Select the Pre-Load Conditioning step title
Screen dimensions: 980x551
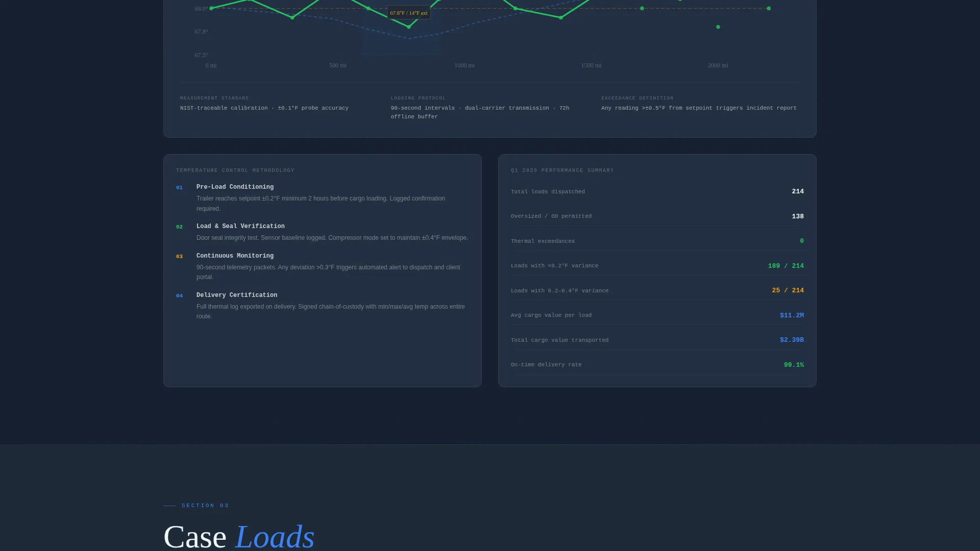pos(235,187)
